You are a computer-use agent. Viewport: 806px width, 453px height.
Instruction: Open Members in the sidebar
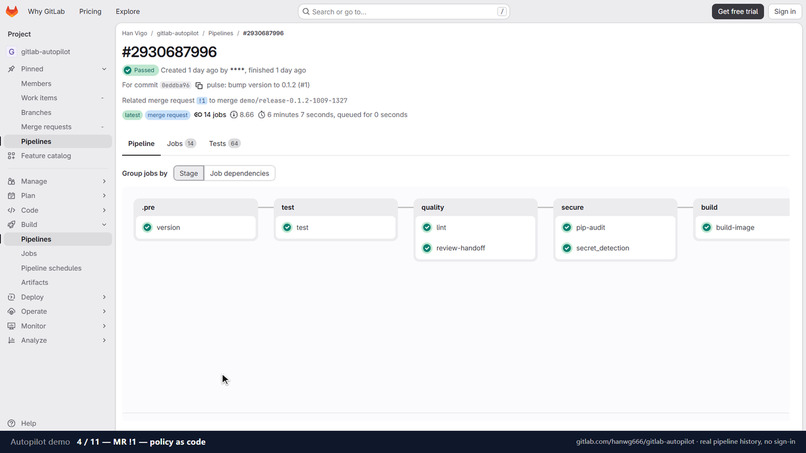click(36, 83)
